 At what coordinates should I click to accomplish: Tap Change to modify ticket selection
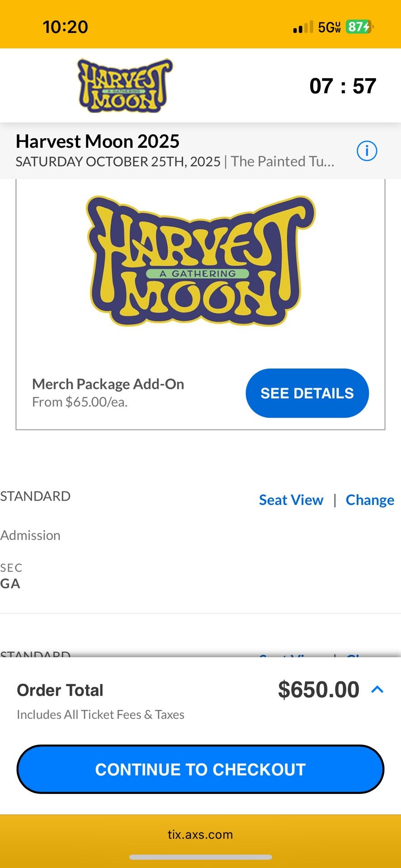[x=370, y=500]
